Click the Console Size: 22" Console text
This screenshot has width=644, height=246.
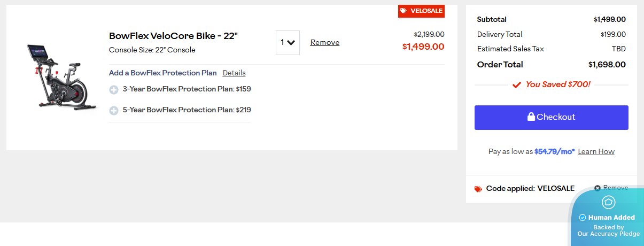(152, 50)
